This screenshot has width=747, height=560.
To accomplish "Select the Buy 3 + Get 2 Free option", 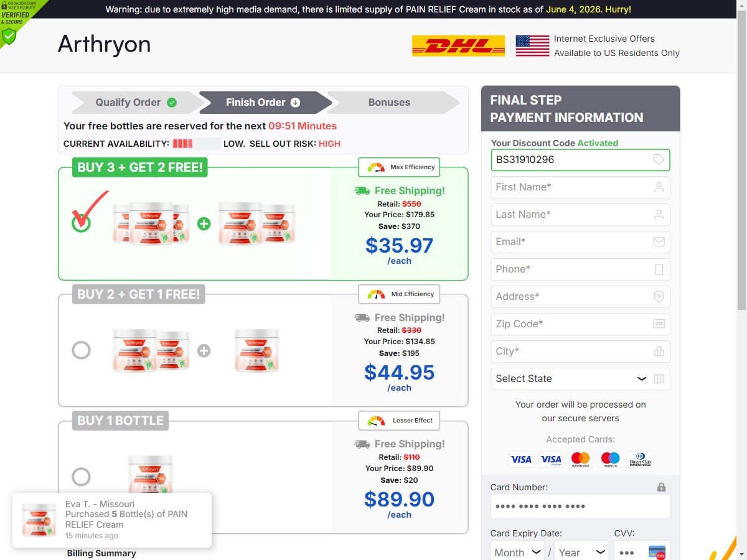I will (81, 223).
